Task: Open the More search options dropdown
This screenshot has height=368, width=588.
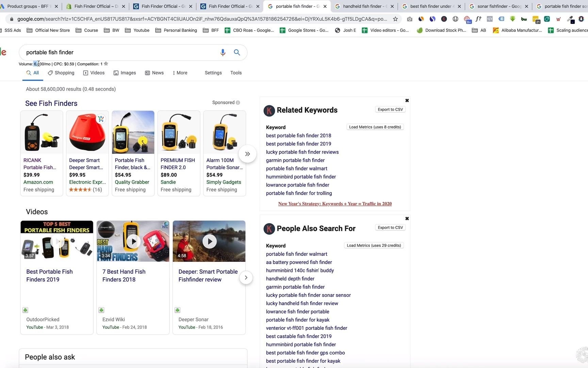Action: tap(180, 73)
